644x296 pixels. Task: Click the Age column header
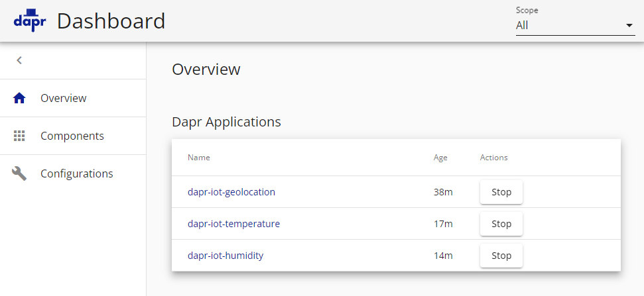click(440, 158)
